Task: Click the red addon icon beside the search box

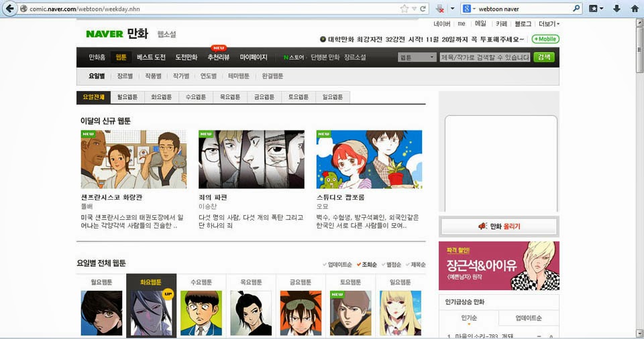Action: click(440, 9)
